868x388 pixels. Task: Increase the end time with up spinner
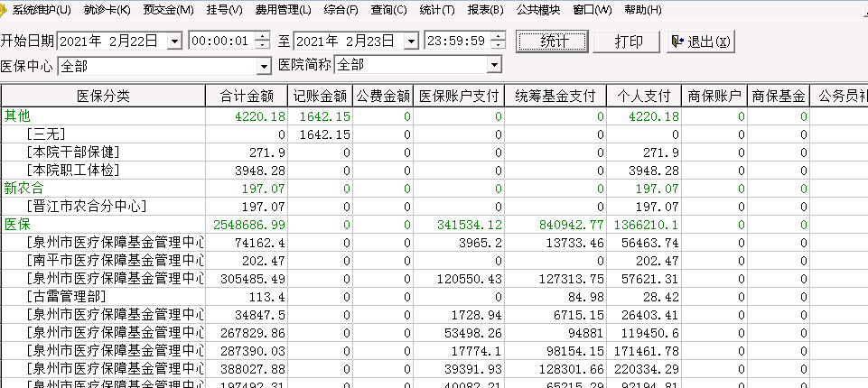pos(499,37)
